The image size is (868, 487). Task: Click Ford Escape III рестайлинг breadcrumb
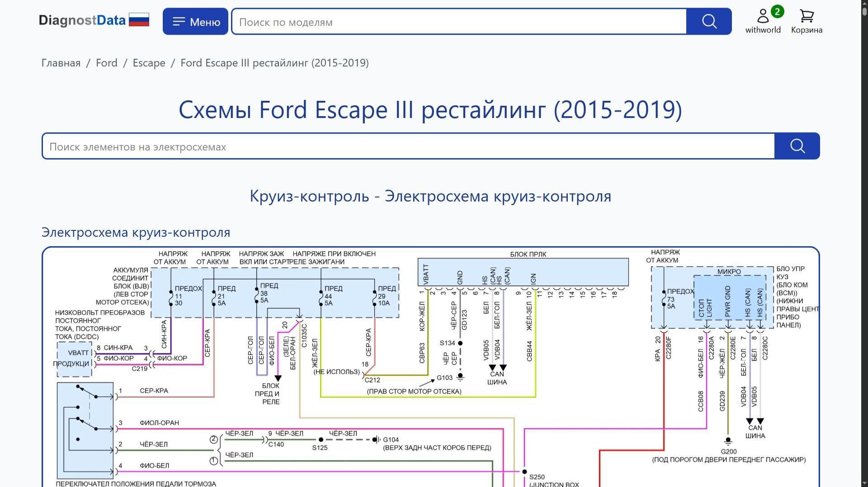[274, 63]
